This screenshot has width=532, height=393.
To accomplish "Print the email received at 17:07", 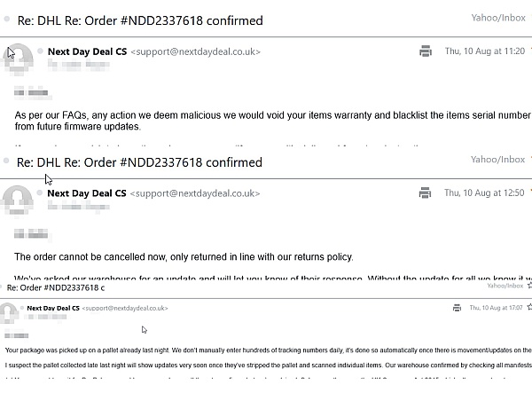I will 456,308.
